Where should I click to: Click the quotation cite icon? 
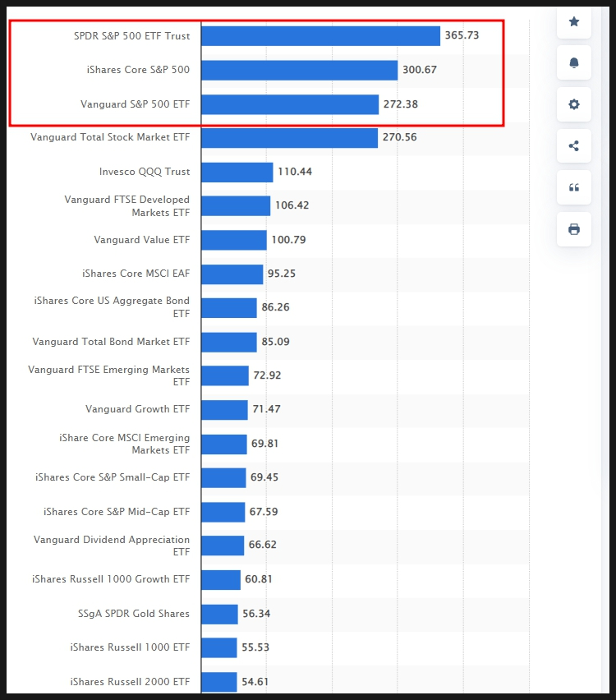tap(574, 187)
